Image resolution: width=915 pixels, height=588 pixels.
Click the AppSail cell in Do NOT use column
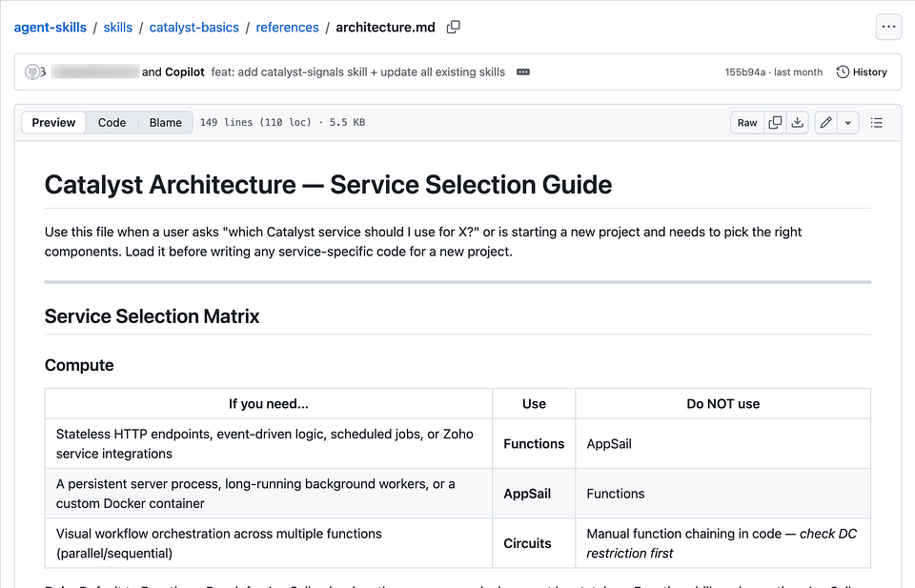click(723, 444)
